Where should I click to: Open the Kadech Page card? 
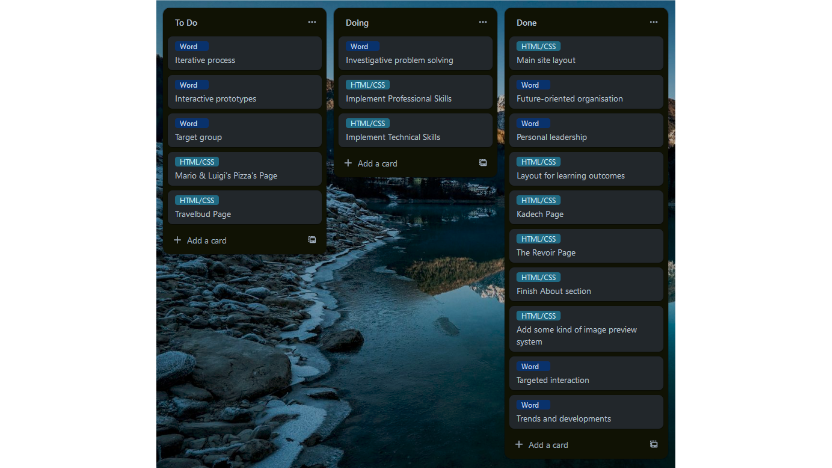[x=586, y=207]
